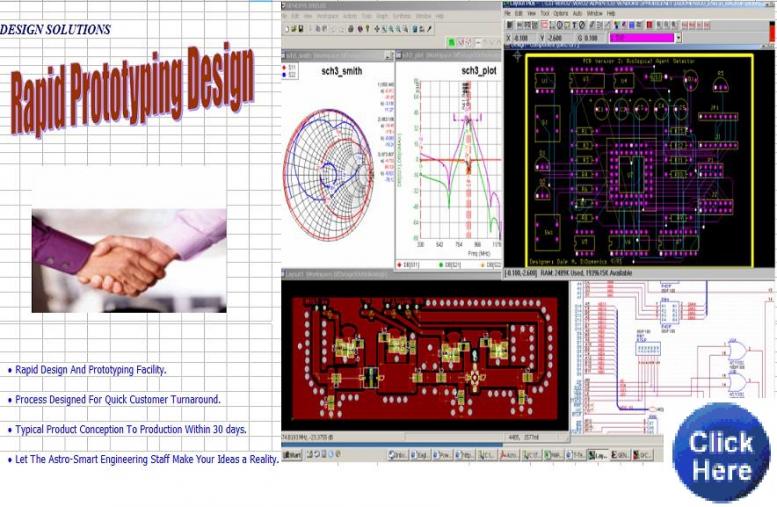Screen dimensions: 777x507
Task: Open the Auto menu in Layout Plus window
Action: pos(577,13)
